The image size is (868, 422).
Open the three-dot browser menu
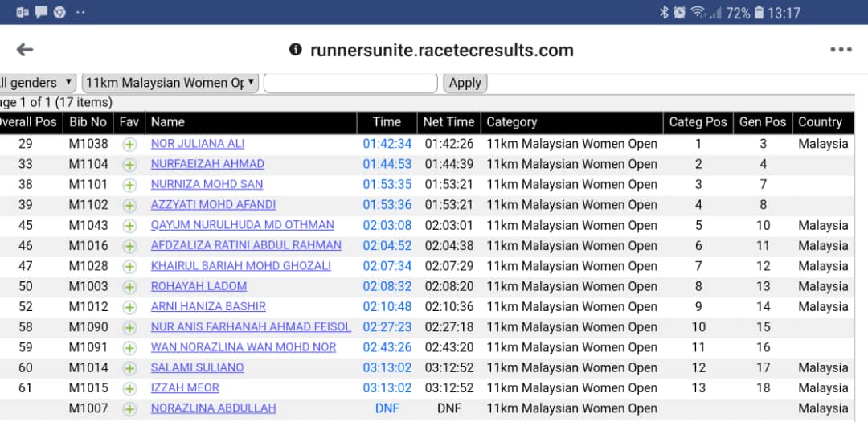(841, 50)
